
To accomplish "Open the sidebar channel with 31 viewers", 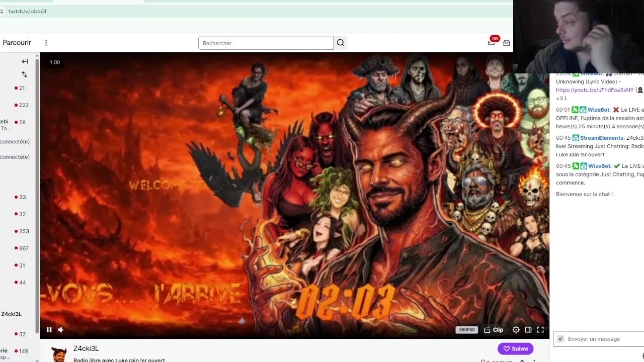I will tap(19, 265).
